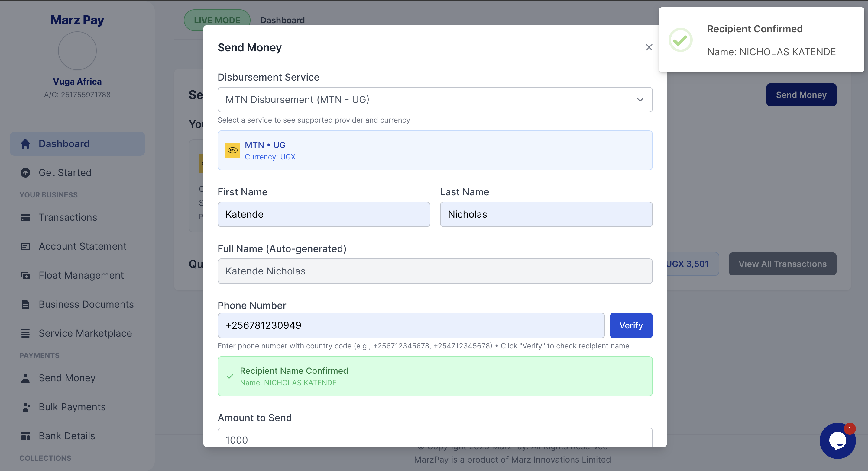Open the Disbursement Service dropdown
Viewport: 868px width, 471px height.
point(435,100)
